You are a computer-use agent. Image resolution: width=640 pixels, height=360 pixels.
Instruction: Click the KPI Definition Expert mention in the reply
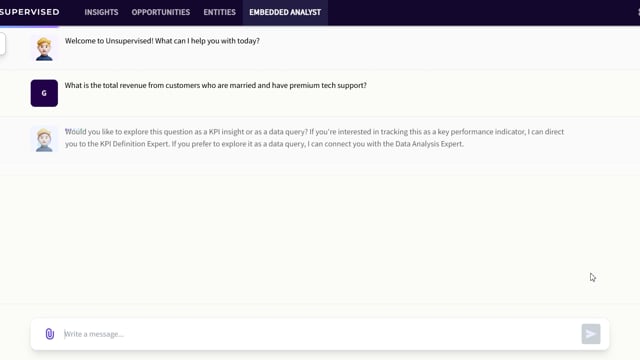click(134, 144)
